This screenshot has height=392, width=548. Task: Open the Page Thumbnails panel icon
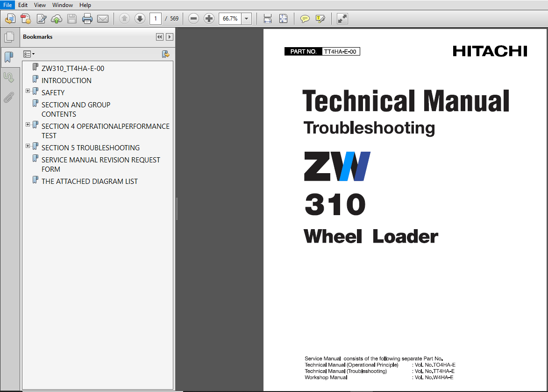[9, 37]
